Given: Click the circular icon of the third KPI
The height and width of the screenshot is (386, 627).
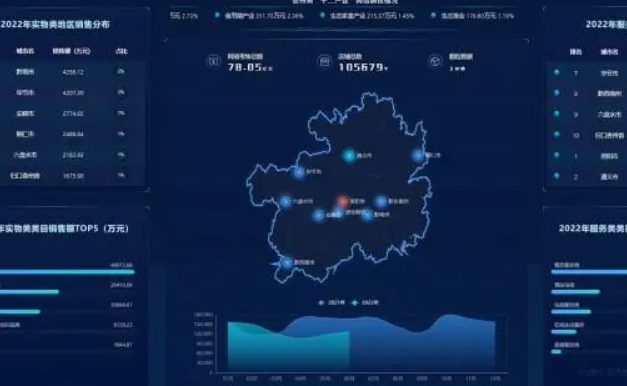Looking at the screenshot, I should coord(435,61).
